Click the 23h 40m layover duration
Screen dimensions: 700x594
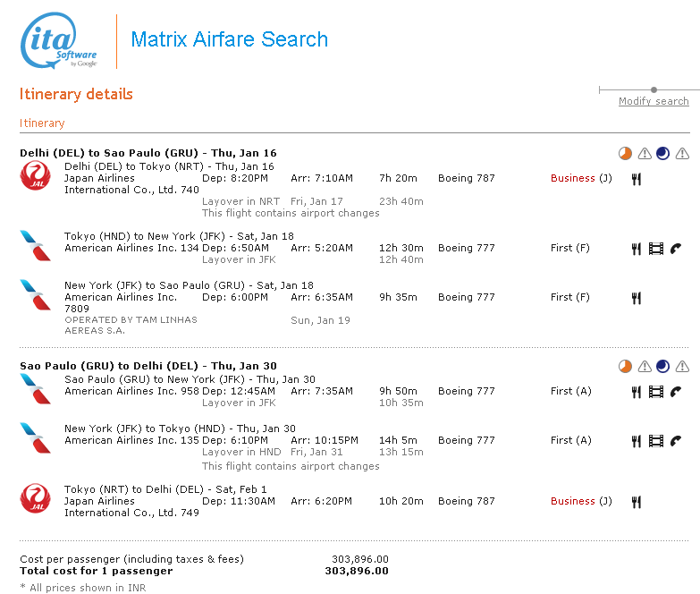(401, 201)
